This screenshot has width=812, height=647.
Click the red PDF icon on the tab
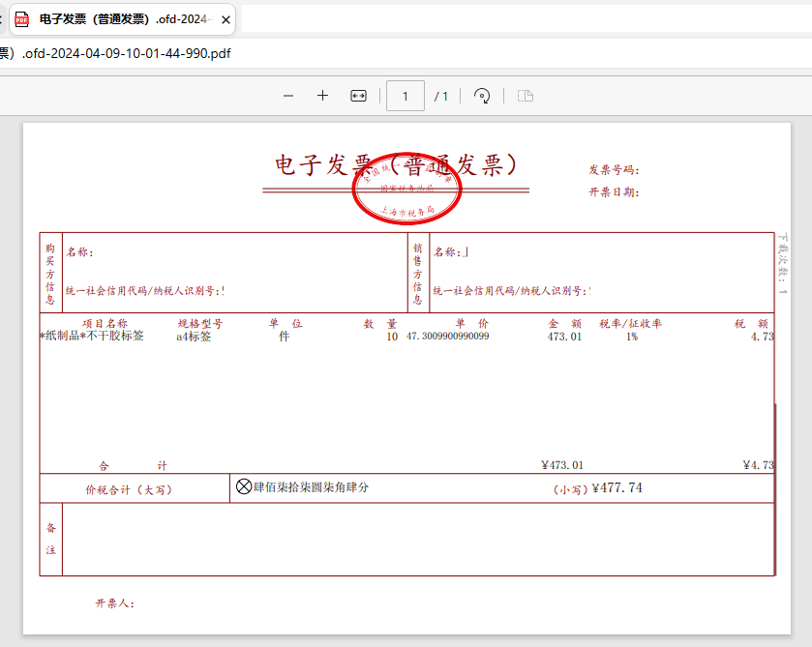pos(22,18)
